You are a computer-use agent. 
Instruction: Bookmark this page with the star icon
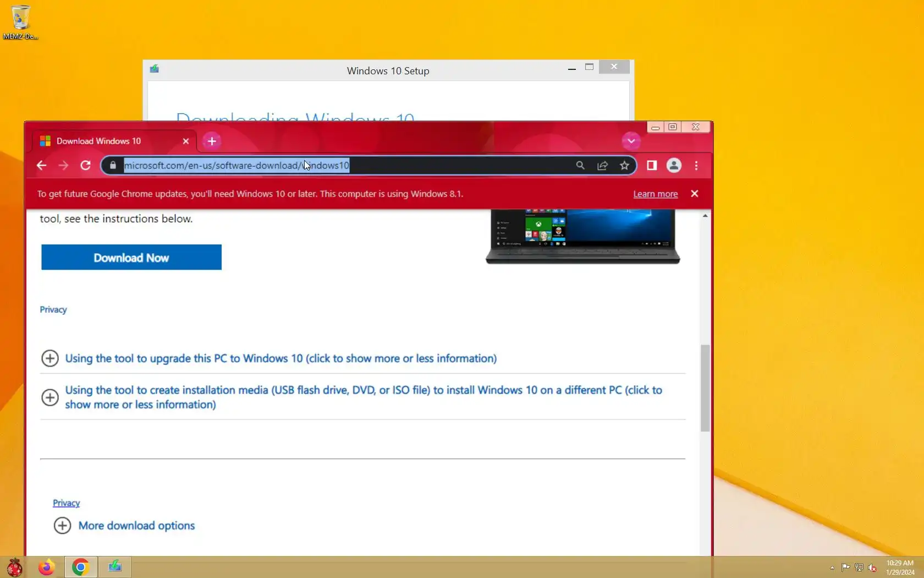tap(624, 166)
